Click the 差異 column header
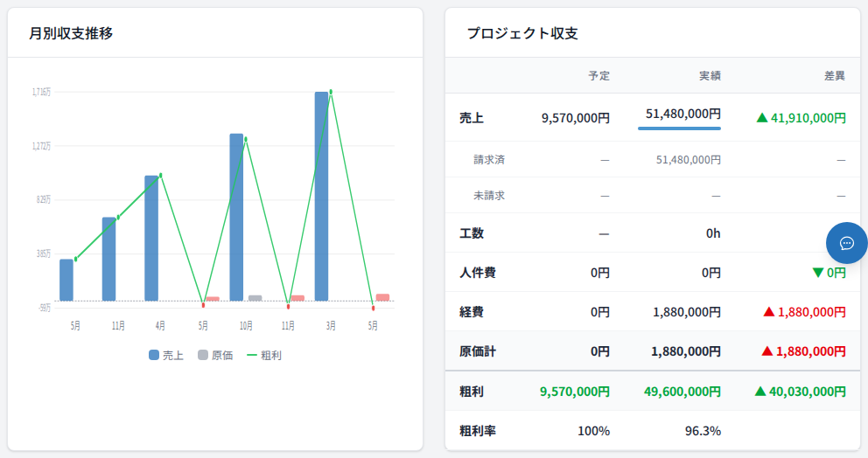Screen dimensions: 868x458 click(835, 76)
